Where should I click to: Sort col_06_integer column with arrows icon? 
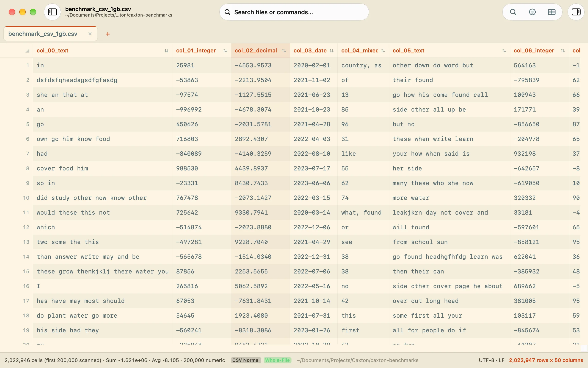point(563,51)
